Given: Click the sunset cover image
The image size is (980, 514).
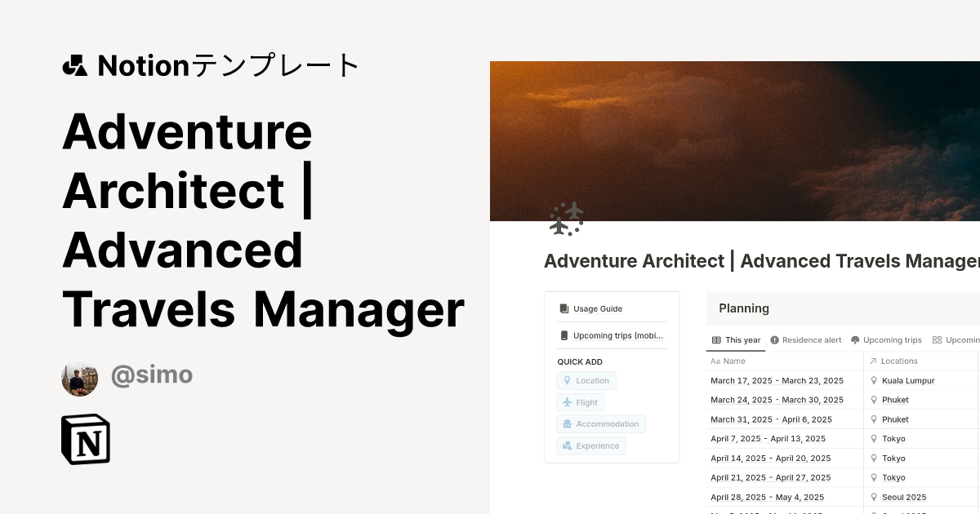Looking at the screenshot, I should coord(735,139).
